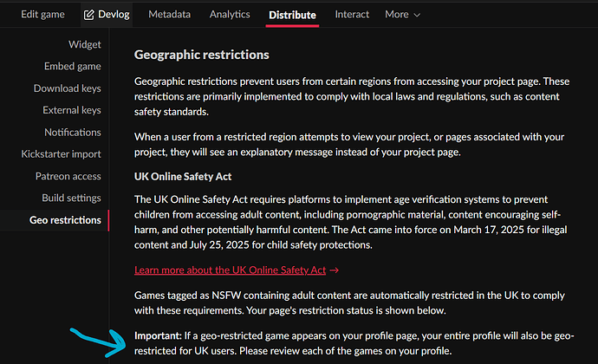Go to External keys section
The height and width of the screenshot is (364, 598).
[72, 110]
